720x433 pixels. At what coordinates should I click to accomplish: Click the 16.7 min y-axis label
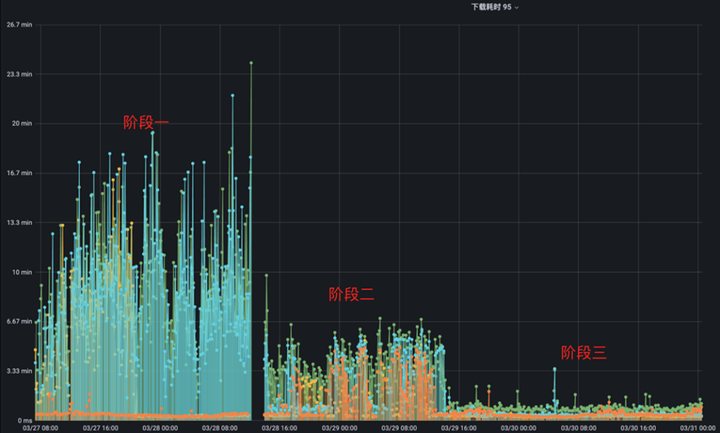pyautogui.click(x=19, y=173)
